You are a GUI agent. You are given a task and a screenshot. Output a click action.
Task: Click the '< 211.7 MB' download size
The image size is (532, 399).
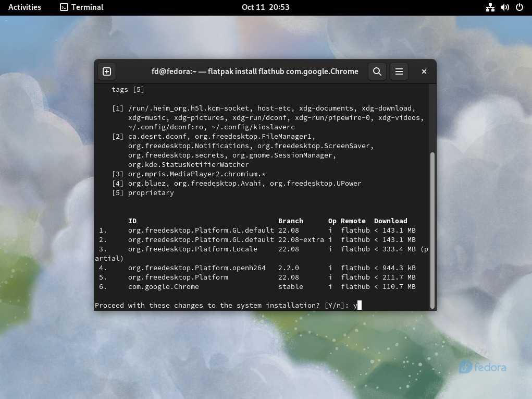tap(395, 277)
